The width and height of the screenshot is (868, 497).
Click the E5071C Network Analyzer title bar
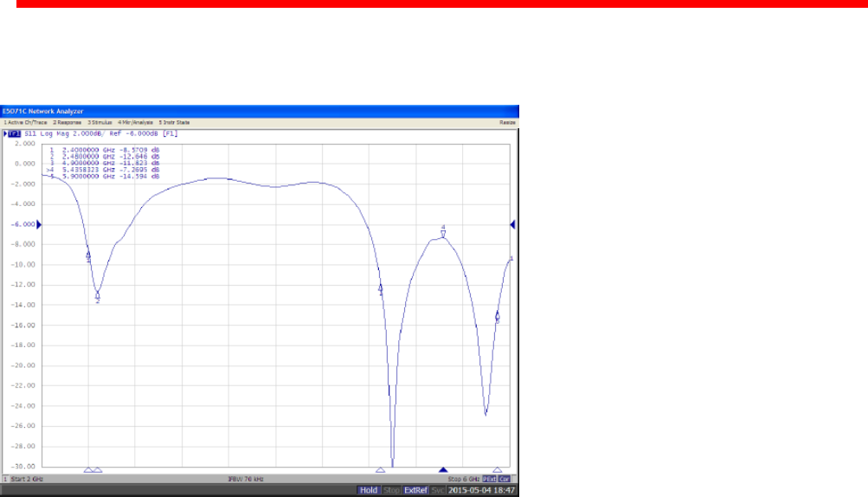click(x=259, y=111)
